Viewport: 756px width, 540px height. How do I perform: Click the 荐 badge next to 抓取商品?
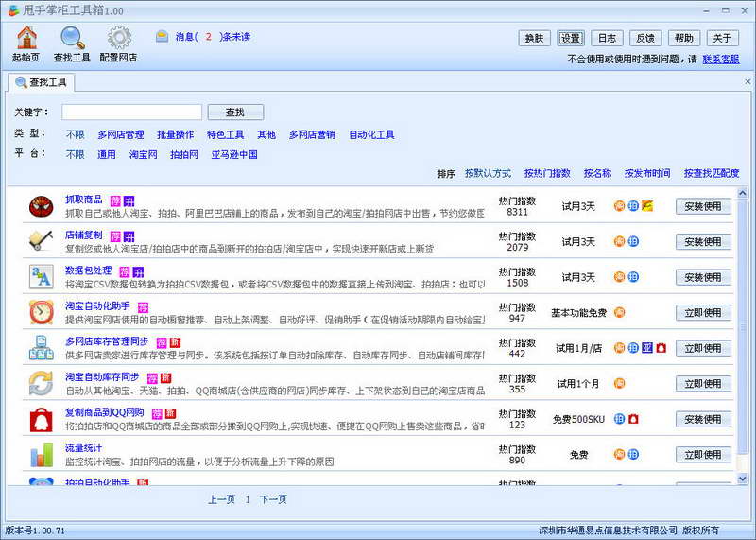tap(115, 200)
